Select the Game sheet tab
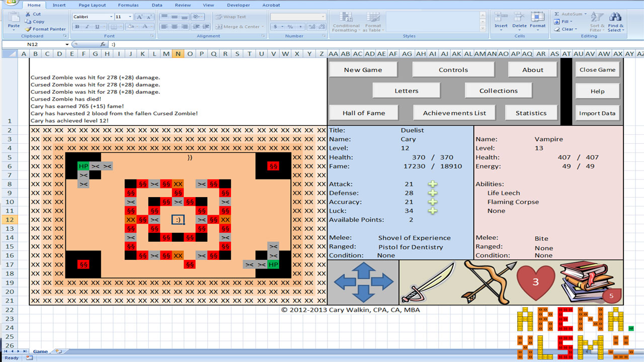 [x=40, y=351]
